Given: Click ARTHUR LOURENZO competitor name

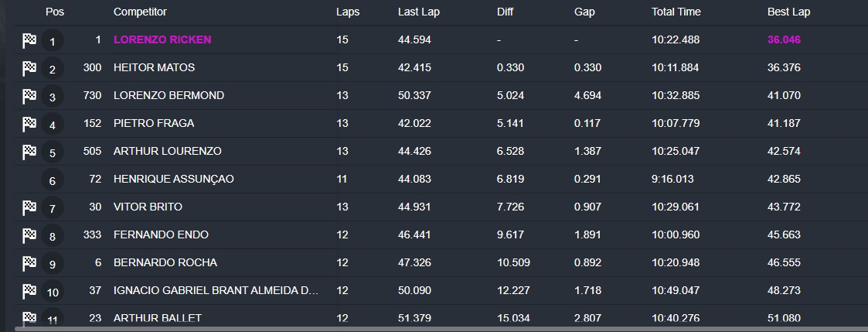Looking at the screenshot, I should 167,152.
